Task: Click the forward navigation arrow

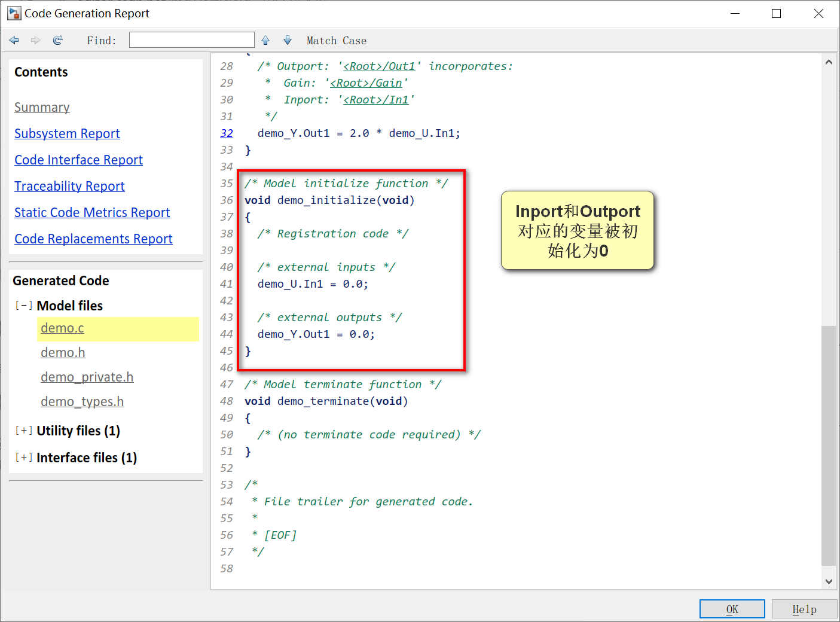Action: coord(36,40)
